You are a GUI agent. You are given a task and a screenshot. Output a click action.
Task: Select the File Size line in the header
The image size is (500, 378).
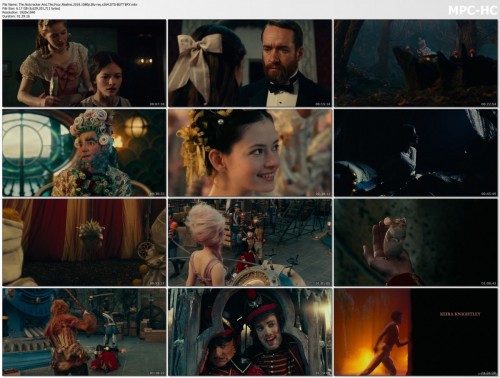pos(31,8)
